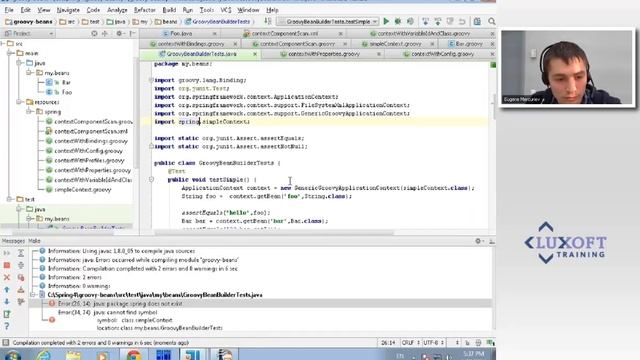The image size is (640, 360).
Task: Open Project panel settings gear
Action: click(x=120, y=33)
